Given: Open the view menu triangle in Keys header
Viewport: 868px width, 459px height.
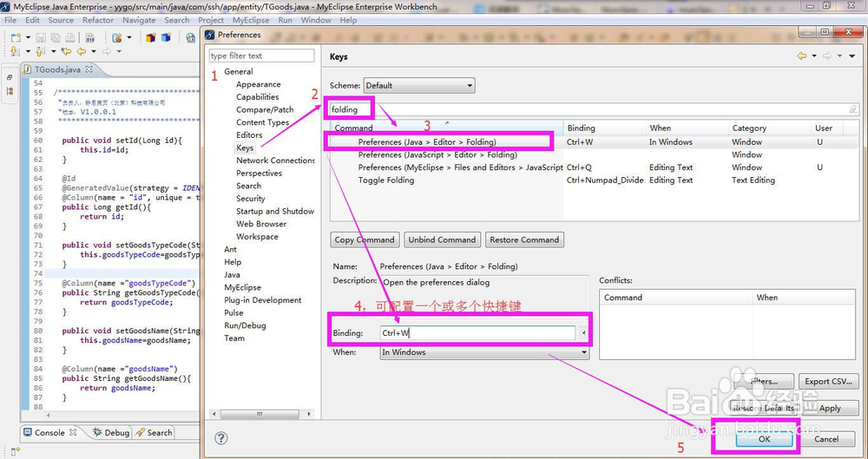Looking at the screenshot, I should 852,56.
